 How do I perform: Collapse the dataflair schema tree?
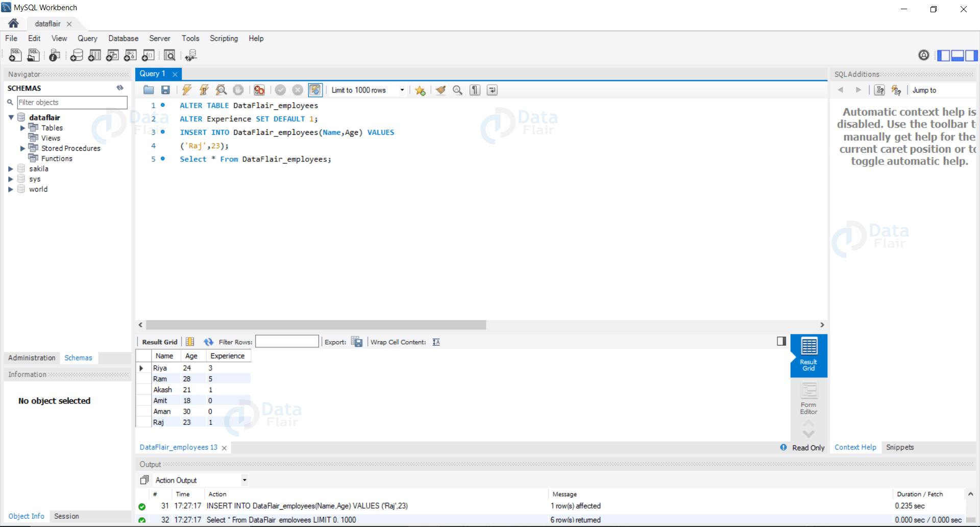(x=11, y=117)
